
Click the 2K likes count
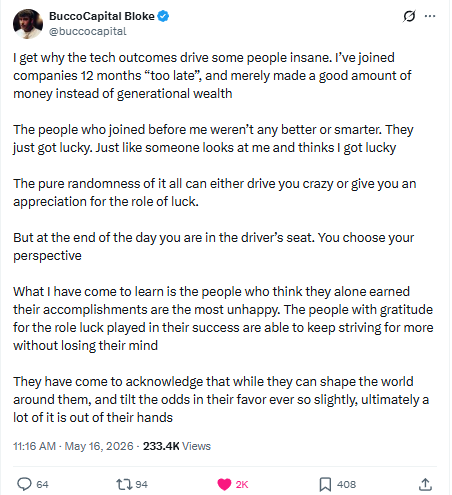click(242, 484)
